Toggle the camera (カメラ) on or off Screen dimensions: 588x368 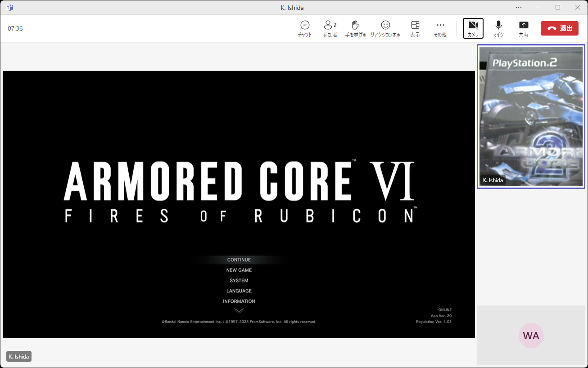coord(473,28)
